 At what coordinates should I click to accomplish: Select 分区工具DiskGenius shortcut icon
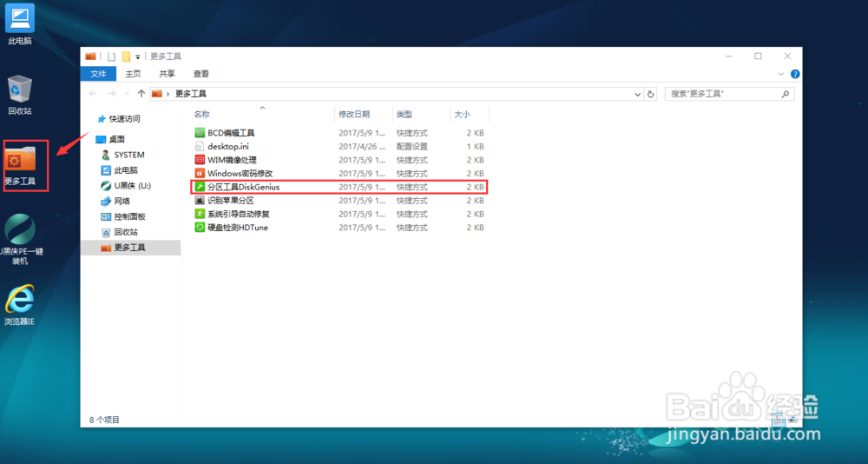tap(200, 187)
